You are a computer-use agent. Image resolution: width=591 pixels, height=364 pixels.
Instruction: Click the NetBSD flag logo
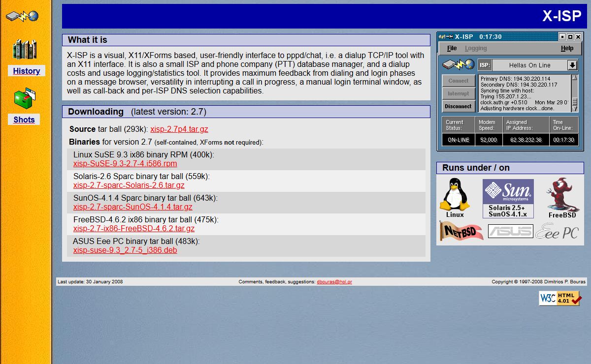[461, 231]
